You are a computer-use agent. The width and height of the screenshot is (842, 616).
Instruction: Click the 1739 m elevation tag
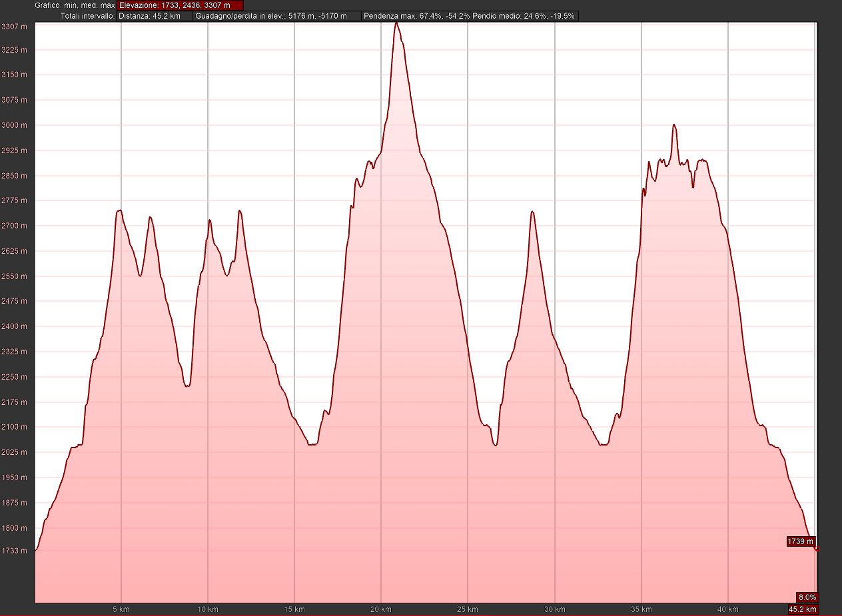801,541
